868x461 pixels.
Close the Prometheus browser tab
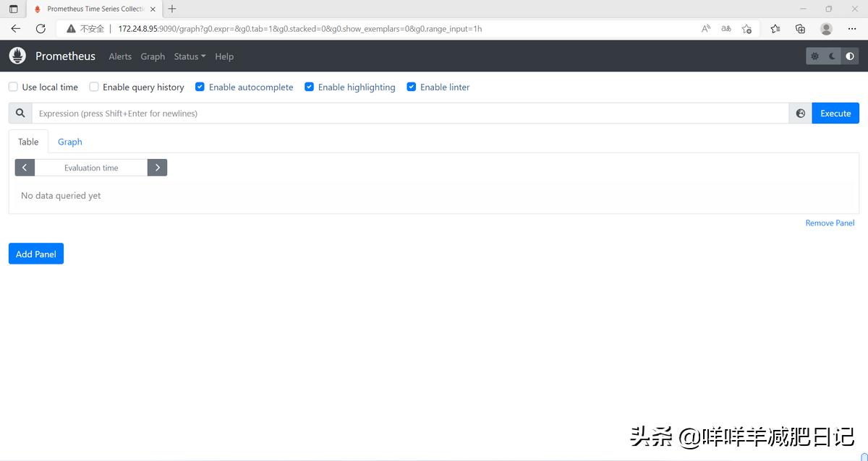coord(153,9)
